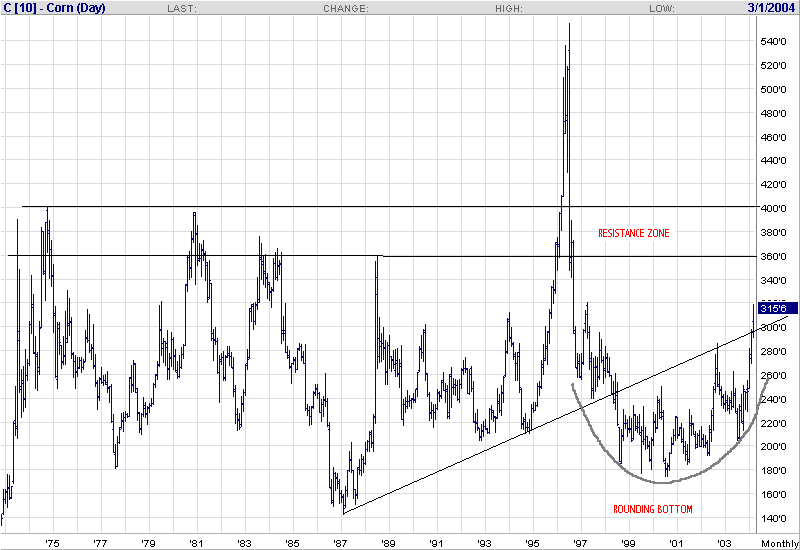Click the 480'0 price axis label
The image size is (800, 550).
[x=773, y=113]
